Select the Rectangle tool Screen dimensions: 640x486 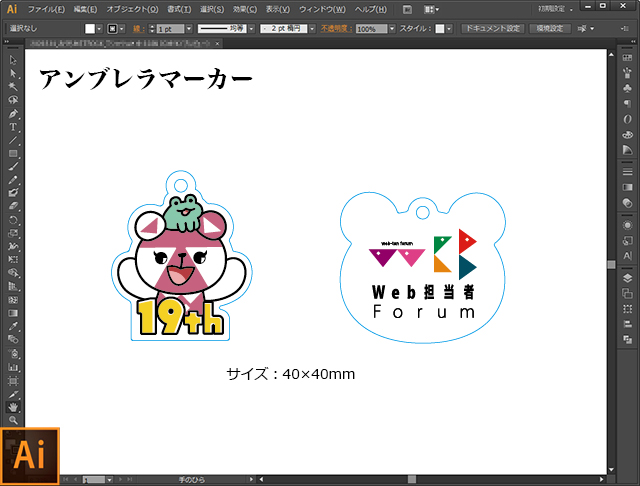13,153
